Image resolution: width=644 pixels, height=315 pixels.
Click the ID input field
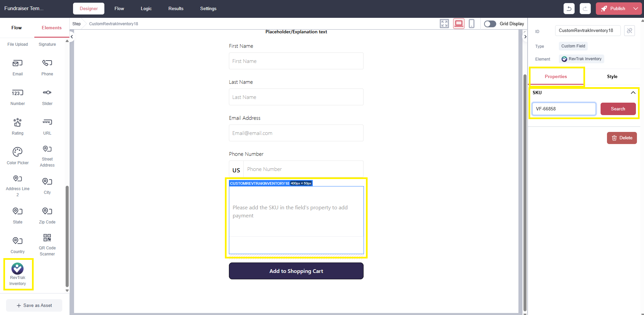(588, 31)
